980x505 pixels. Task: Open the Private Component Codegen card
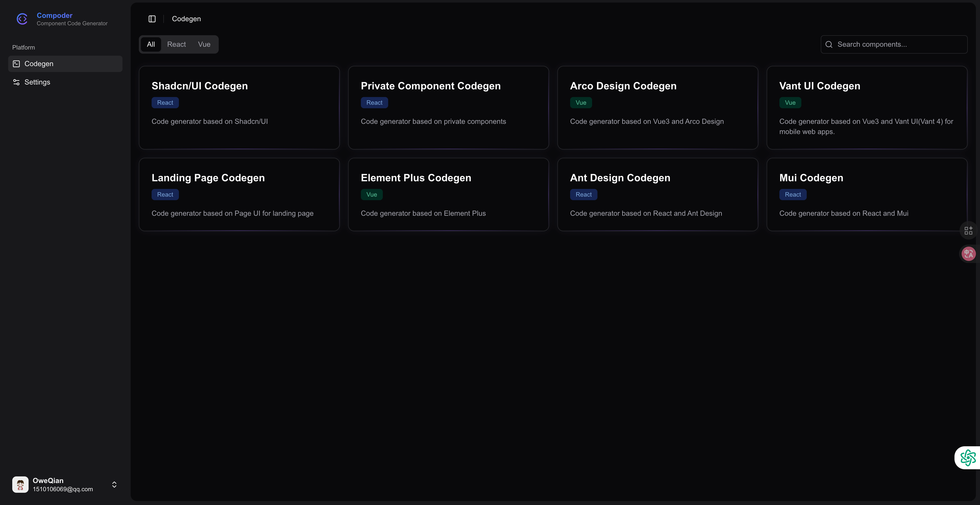pyautogui.click(x=448, y=108)
